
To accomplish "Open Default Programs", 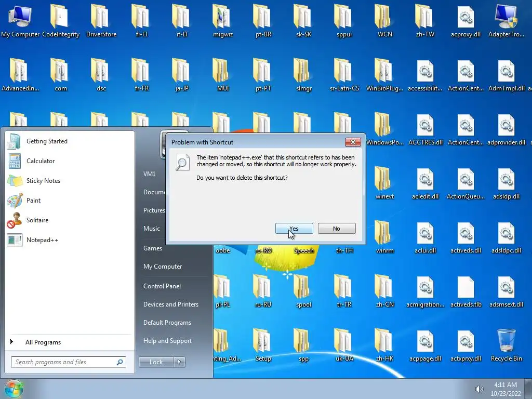I will (167, 323).
